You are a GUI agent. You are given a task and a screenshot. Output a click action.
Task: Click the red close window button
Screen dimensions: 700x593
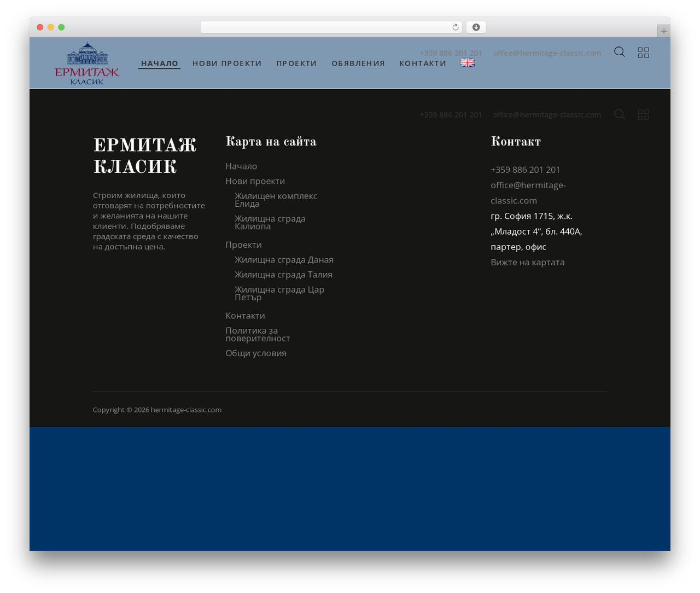(40, 27)
